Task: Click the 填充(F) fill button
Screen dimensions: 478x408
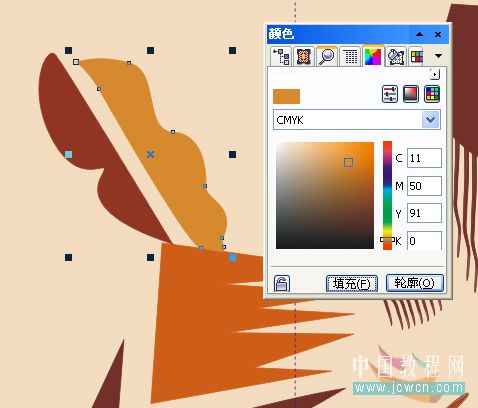Action: 352,284
